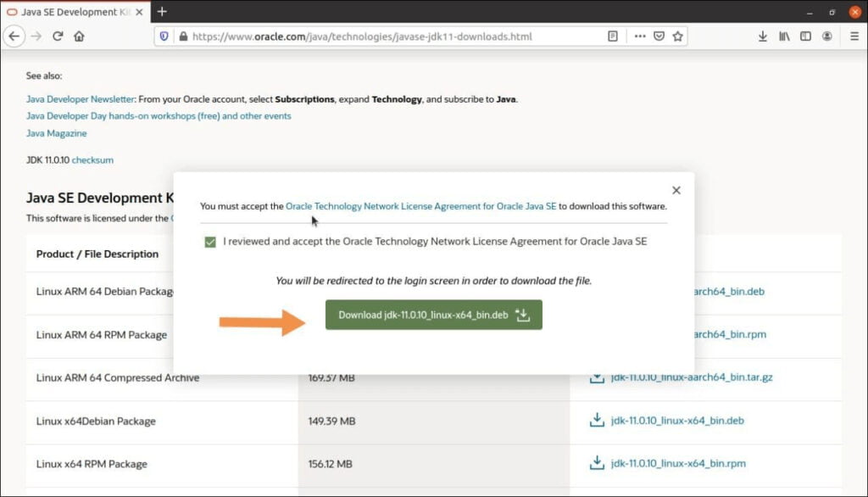
Task: Click download icon for x64 RPM package
Action: [597, 462]
